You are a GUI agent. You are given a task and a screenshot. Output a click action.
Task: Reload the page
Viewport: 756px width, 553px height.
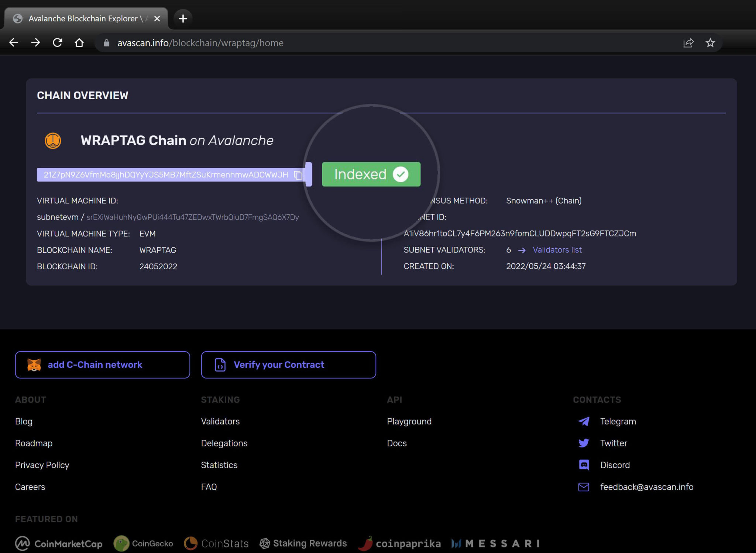57,43
